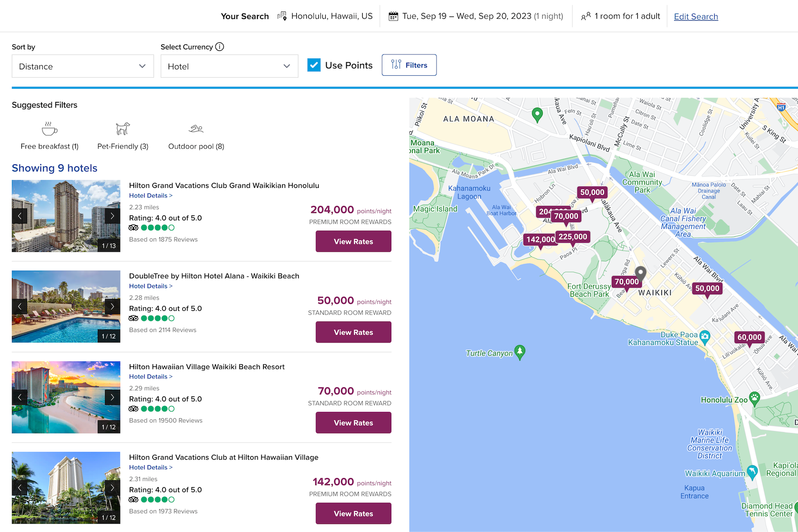Show previous photo of Grand Waikikian Honolulu

coord(19,216)
